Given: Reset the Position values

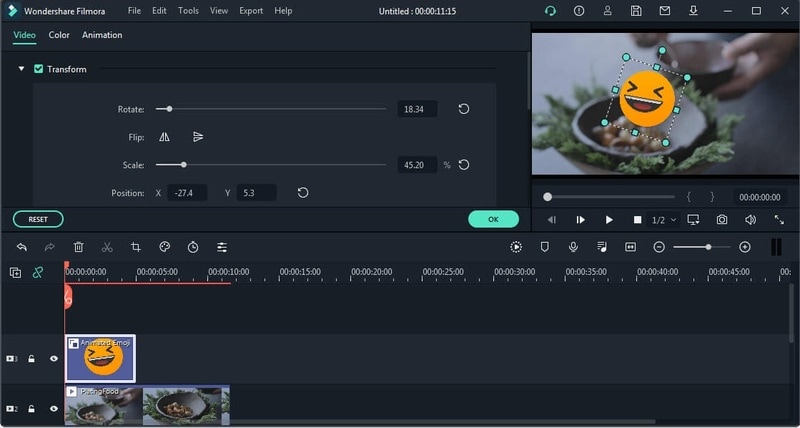Looking at the screenshot, I should point(303,193).
